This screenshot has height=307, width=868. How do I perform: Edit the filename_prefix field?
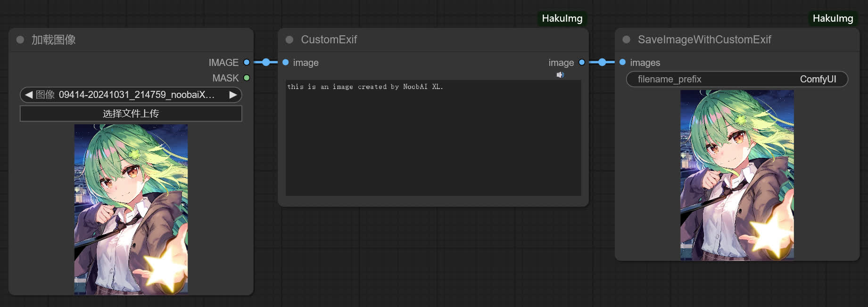click(737, 79)
